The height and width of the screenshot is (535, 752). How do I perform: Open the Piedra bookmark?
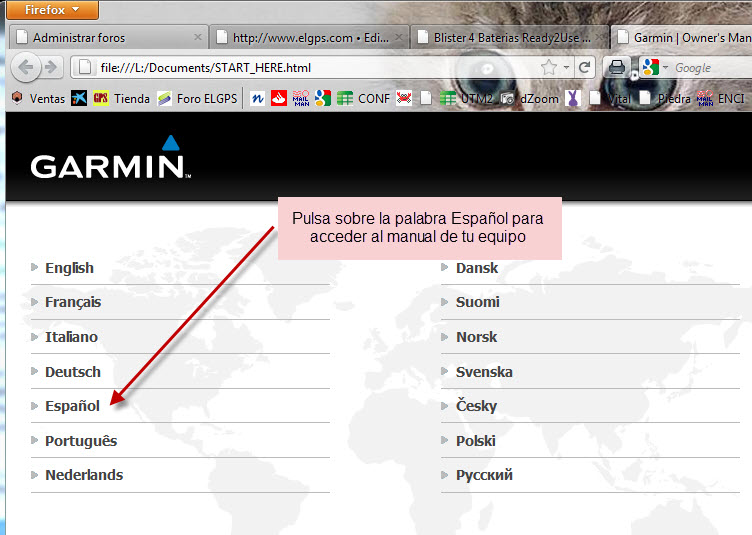coord(665,98)
